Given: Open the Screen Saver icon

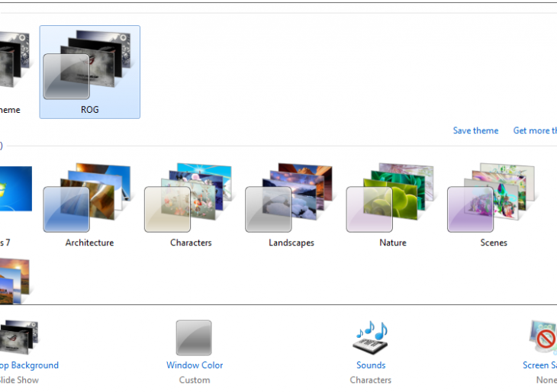Looking at the screenshot, I should (543, 337).
